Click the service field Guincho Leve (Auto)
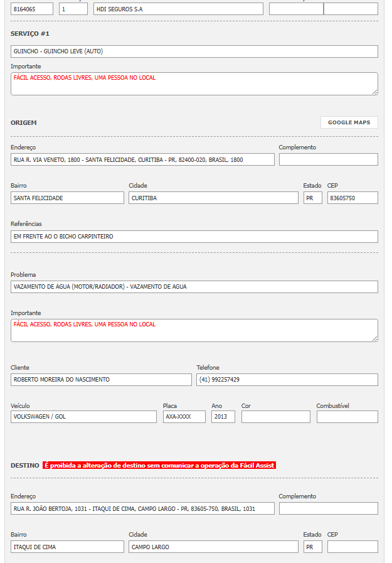 coord(194,51)
